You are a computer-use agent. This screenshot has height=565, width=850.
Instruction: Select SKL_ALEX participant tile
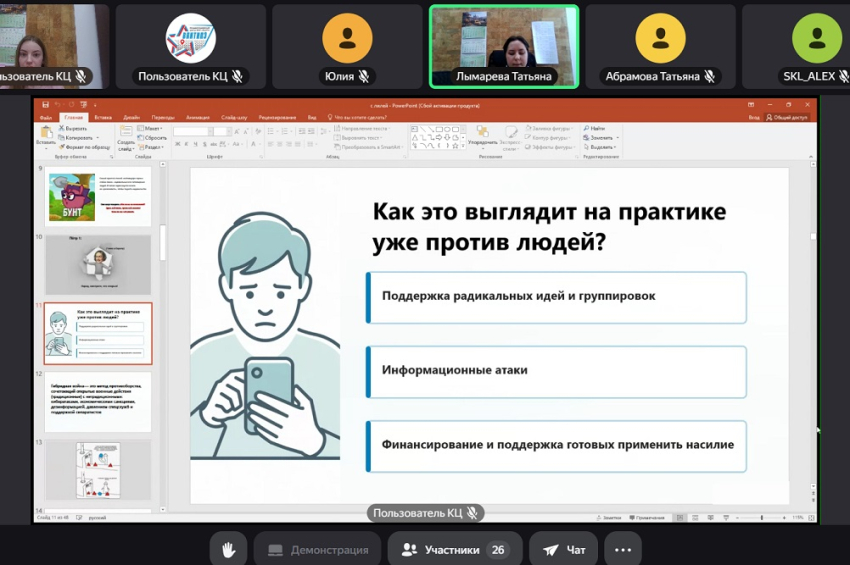(x=796, y=47)
